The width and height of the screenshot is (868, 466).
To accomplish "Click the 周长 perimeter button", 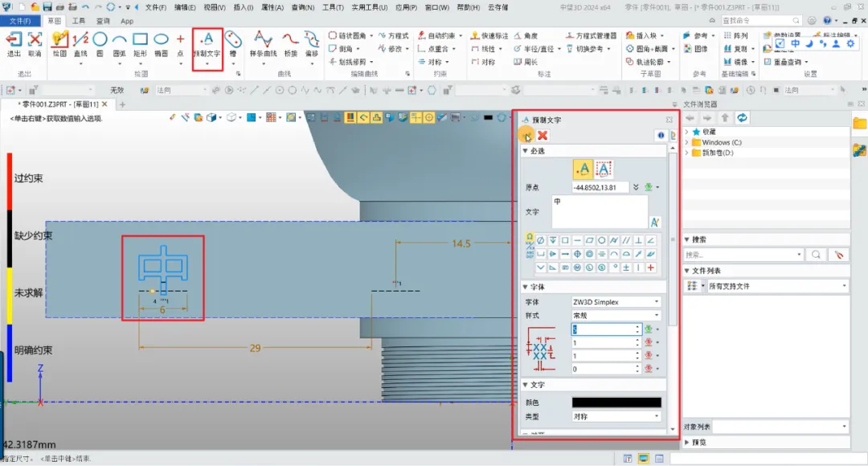I will (526, 62).
